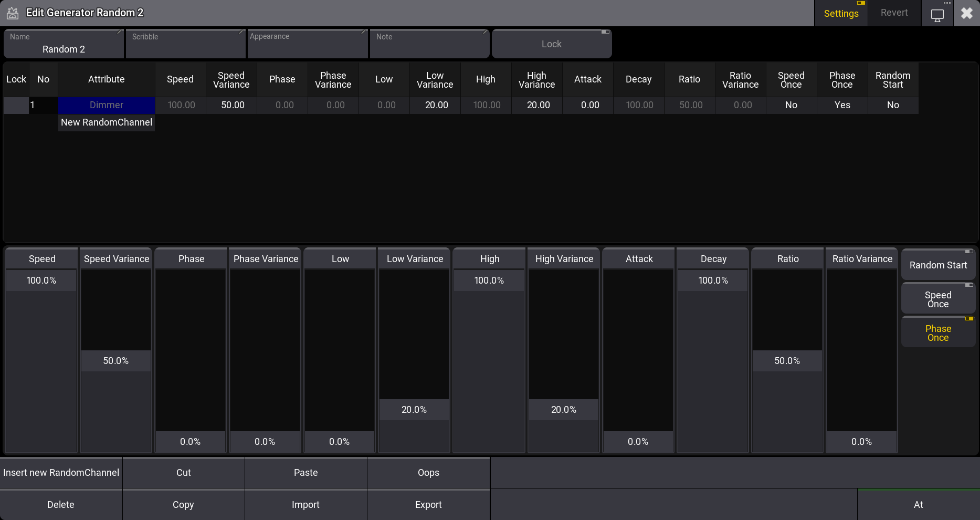The width and height of the screenshot is (980, 520).
Task: Click the High Variance fader header label
Action: pyautogui.click(x=564, y=259)
